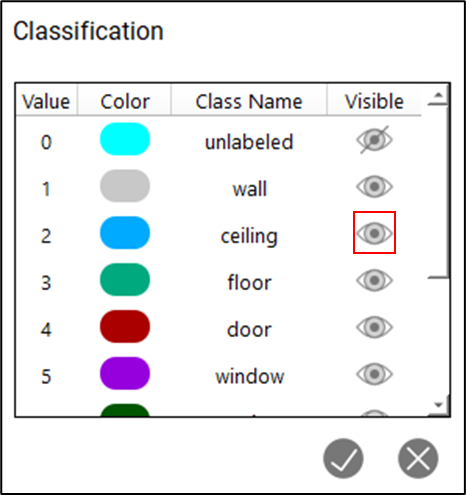Open the cyan color swatch for unlabeled
Screen dimensions: 466x495
(125, 139)
